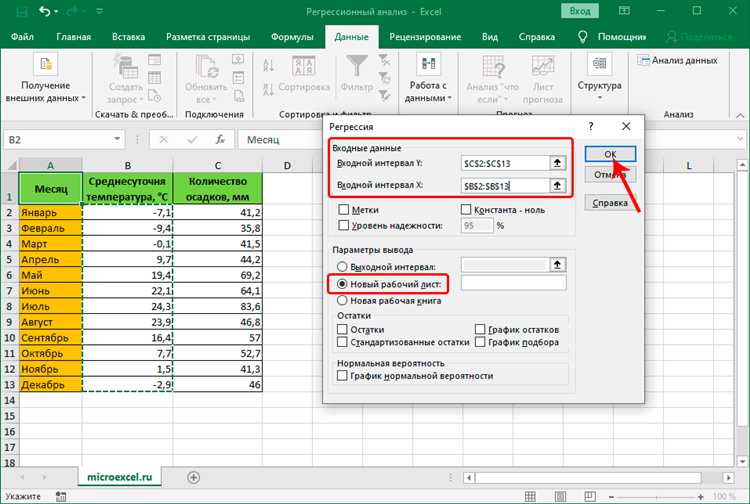Open Quick Access Toolbar customize dropdown
This screenshot has height=504, width=750.
99,11
